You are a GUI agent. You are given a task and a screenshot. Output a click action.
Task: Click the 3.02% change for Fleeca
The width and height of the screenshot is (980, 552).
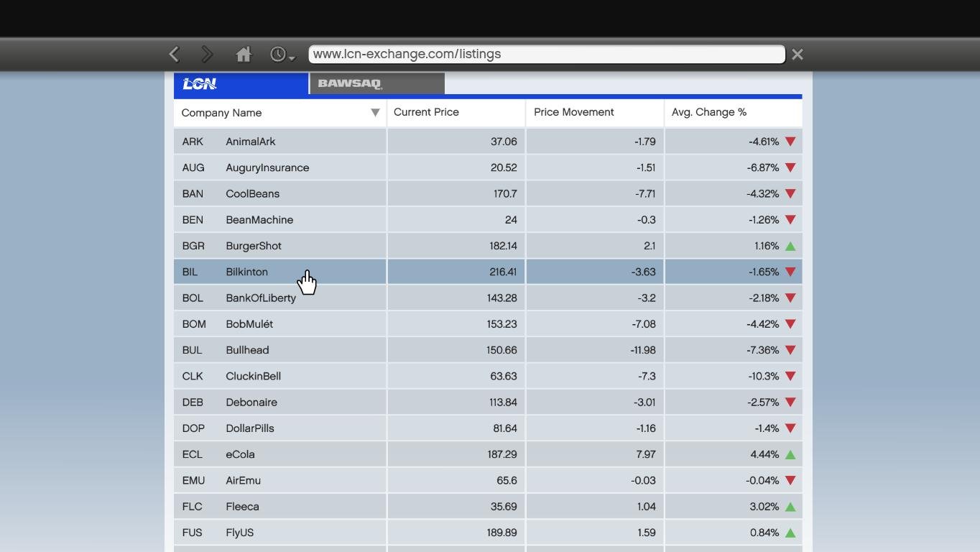[764, 507]
